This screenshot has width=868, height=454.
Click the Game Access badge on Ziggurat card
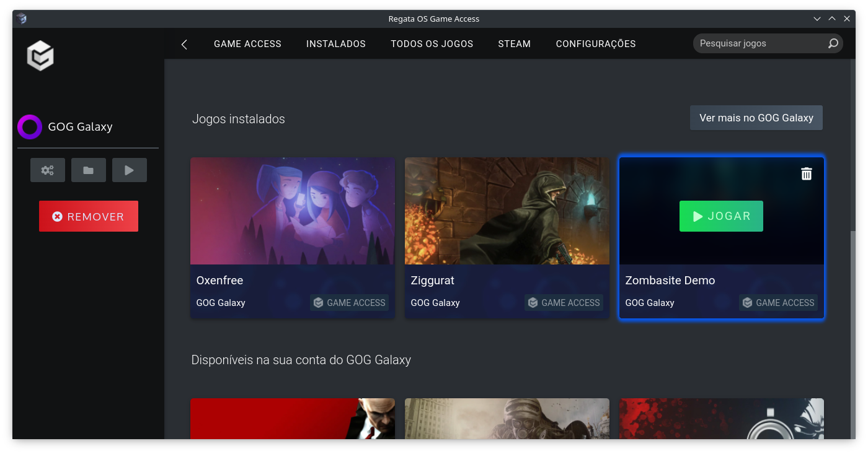[564, 303]
